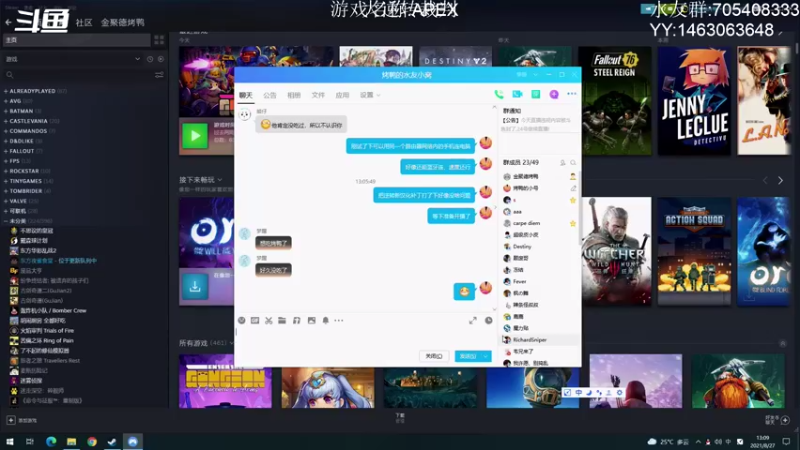Click 关闭 button in QQ chat
Viewport: 800px width, 450px height.
pyautogui.click(x=434, y=356)
